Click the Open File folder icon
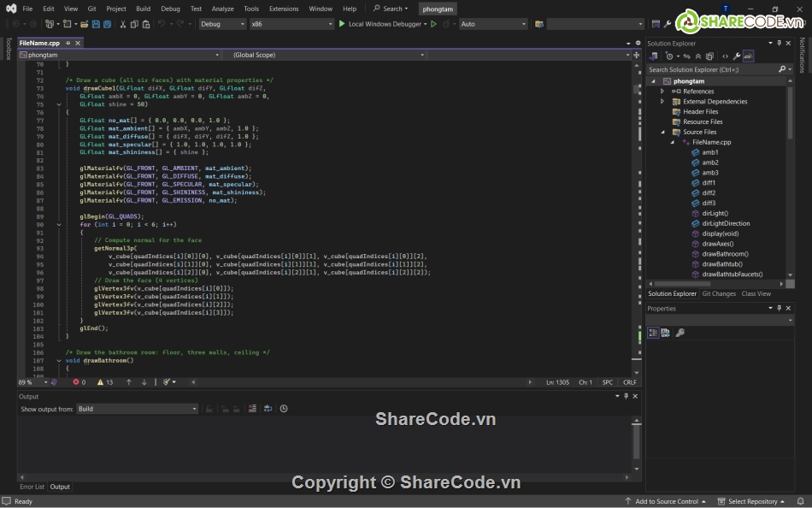The image size is (812, 508). pyautogui.click(x=84, y=24)
